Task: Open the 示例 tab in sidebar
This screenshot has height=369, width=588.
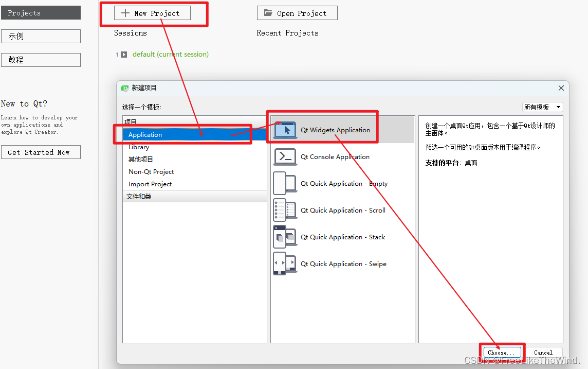Action: (x=41, y=36)
